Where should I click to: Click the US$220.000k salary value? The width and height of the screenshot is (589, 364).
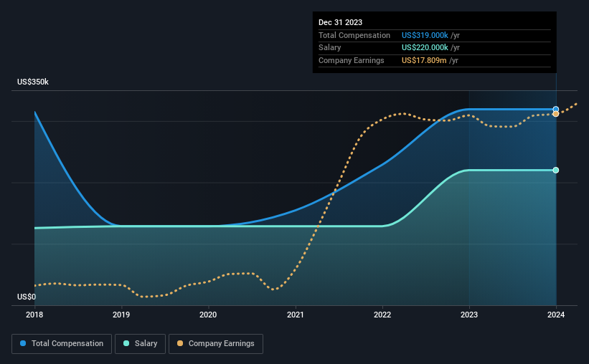pyautogui.click(x=425, y=48)
